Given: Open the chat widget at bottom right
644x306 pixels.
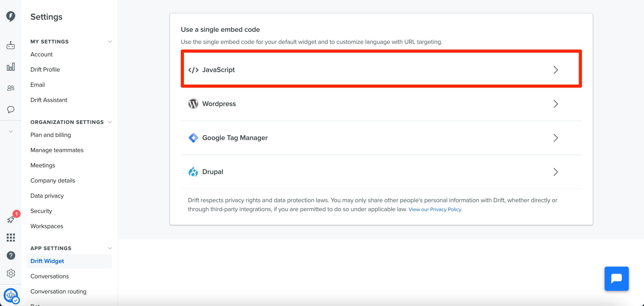Looking at the screenshot, I should [616, 278].
